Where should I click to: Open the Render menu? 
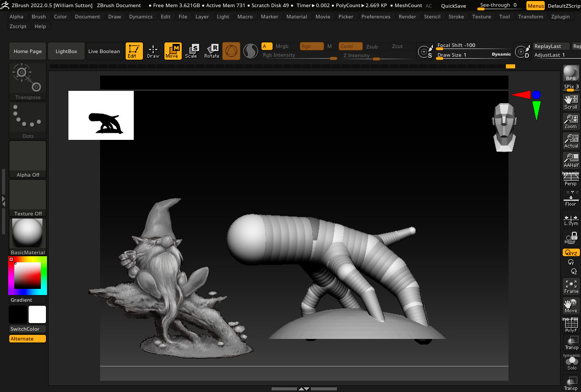click(407, 16)
